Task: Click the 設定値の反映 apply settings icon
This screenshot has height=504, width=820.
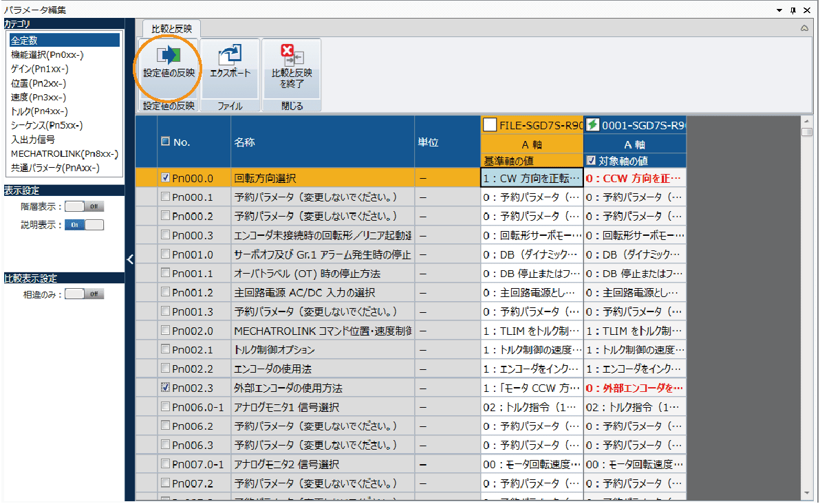Action: click(169, 56)
